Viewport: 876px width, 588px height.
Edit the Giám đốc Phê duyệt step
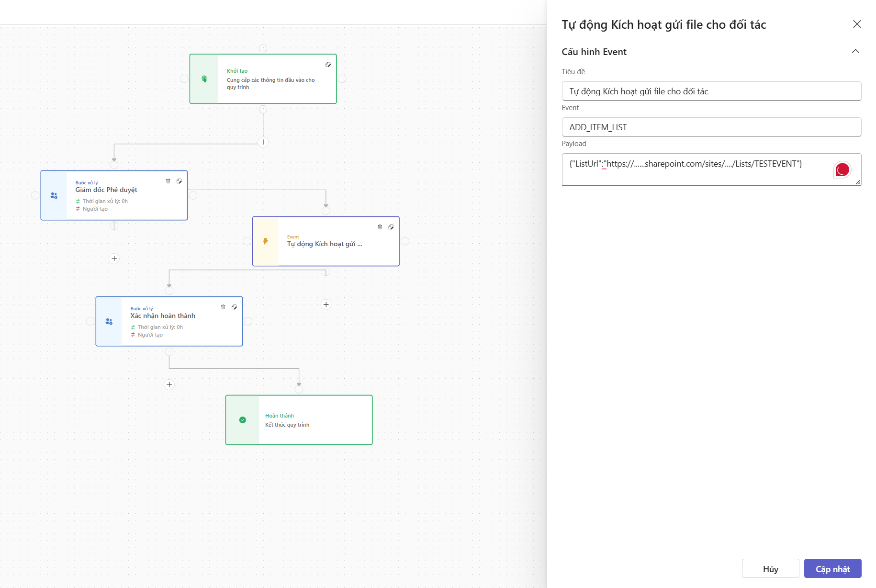pos(179,181)
